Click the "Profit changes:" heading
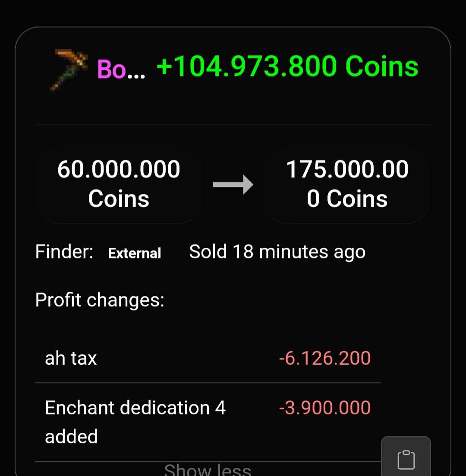Screen dimensions: 466x476 [x=100, y=300]
